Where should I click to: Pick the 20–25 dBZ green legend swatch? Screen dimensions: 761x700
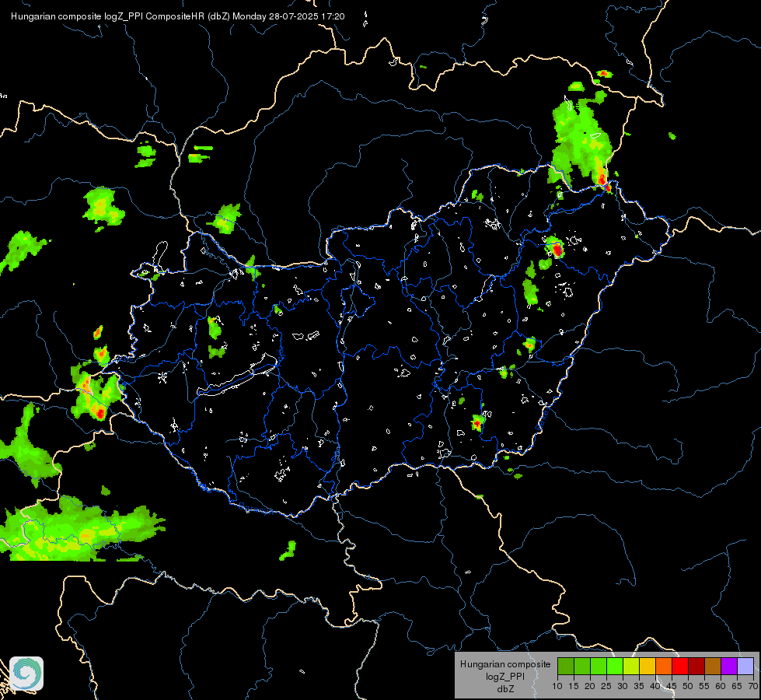pyautogui.click(x=599, y=666)
